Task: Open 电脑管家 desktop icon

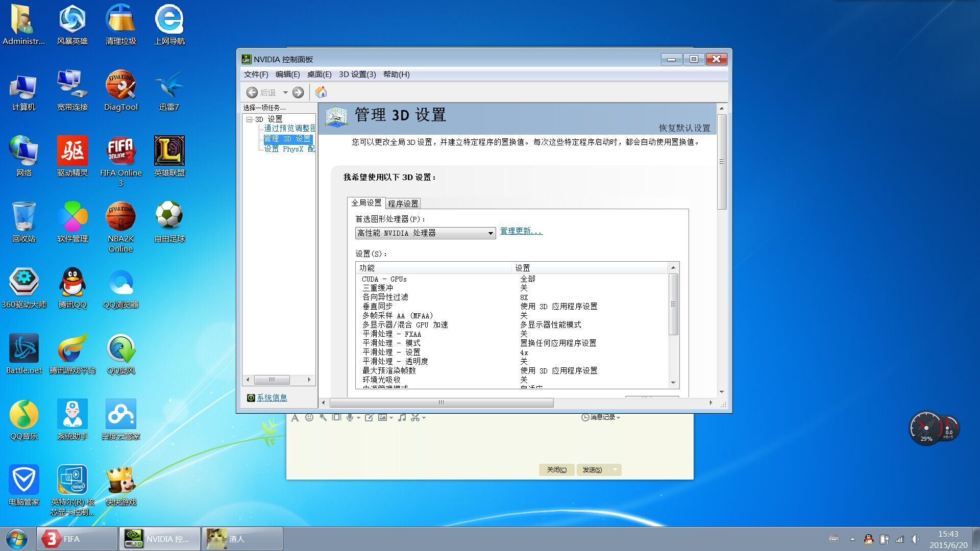Action: (23, 486)
